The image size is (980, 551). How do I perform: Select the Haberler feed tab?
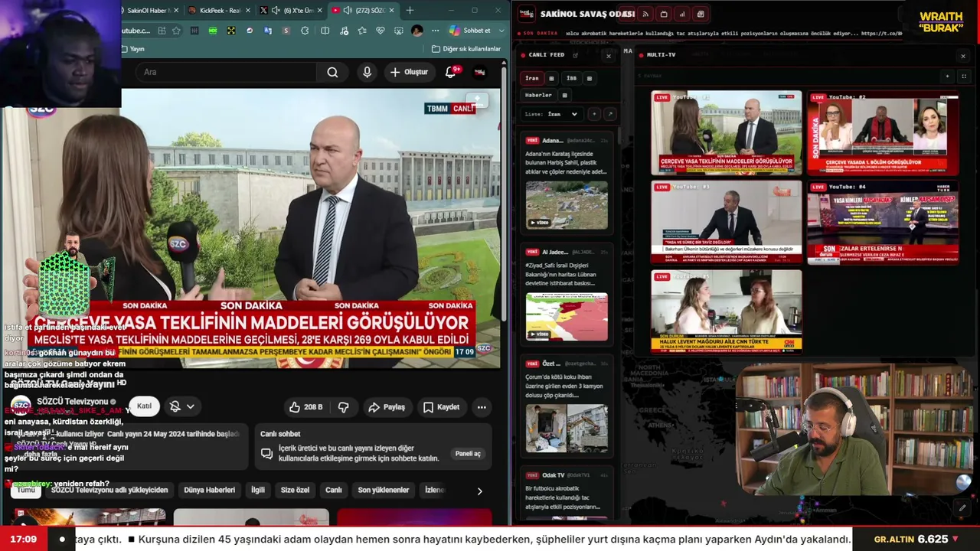click(538, 95)
